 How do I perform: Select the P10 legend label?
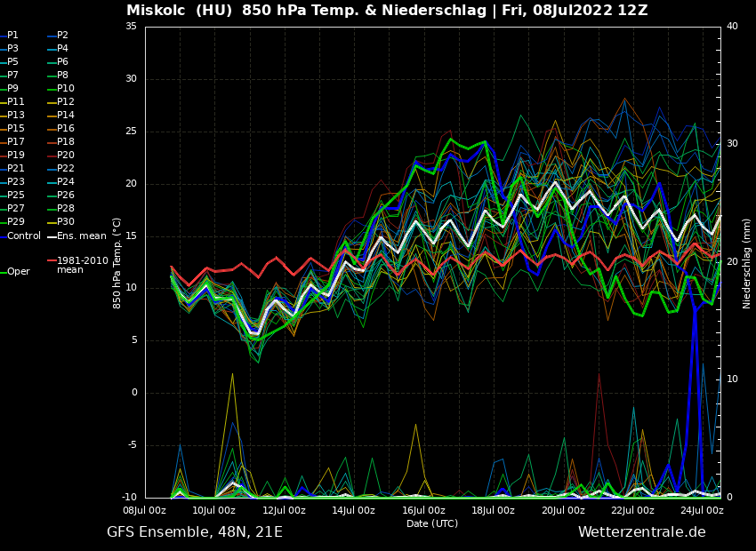(x=66, y=89)
